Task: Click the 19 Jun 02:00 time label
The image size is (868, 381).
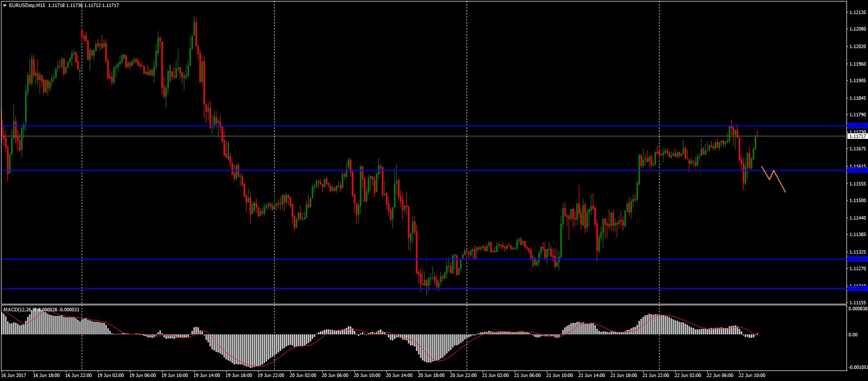Action: pyautogui.click(x=111, y=375)
